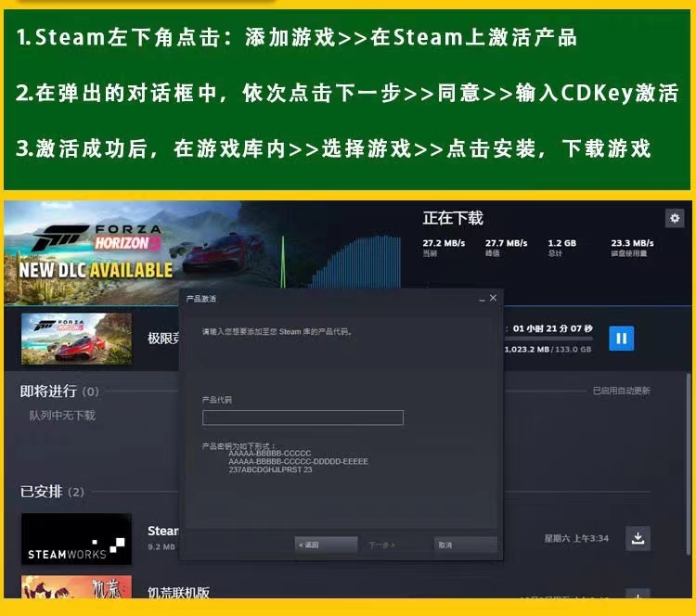The width and height of the screenshot is (696, 616).
Task: Close the product activation dialog
Action: click(x=493, y=298)
